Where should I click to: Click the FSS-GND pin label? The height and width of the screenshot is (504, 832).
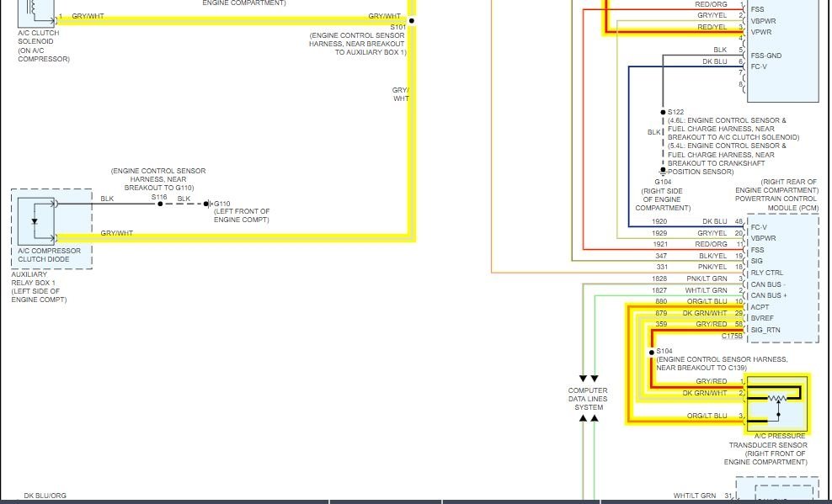(x=765, y=56)
